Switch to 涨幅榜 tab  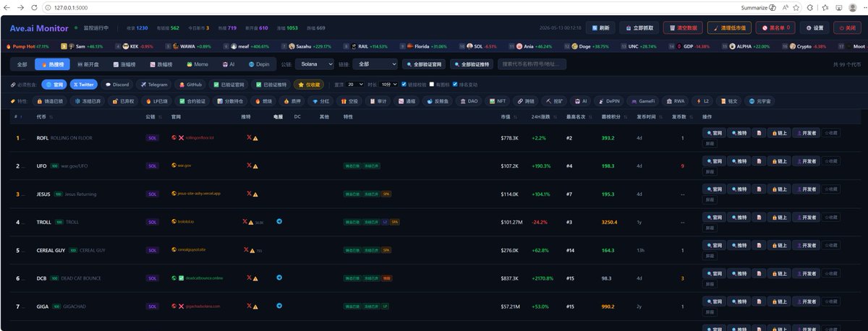pos(124,64)
